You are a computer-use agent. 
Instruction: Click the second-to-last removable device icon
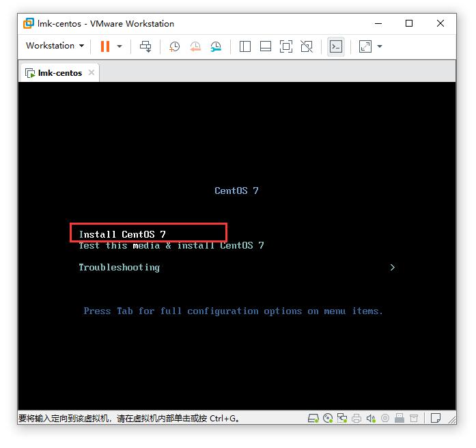tap(400, 419)
